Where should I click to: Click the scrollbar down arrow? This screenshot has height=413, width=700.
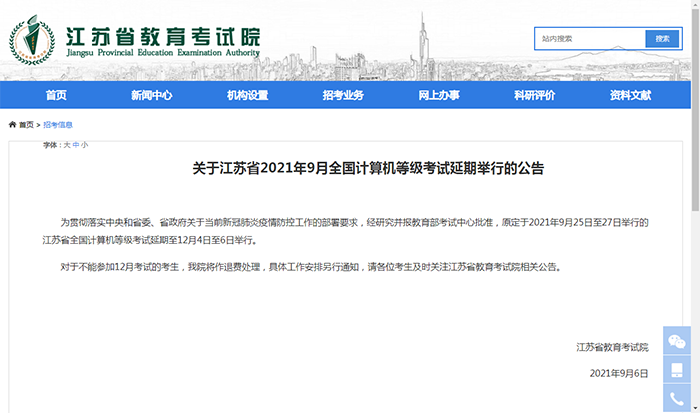pyautogui.click(x=695, y=408)
